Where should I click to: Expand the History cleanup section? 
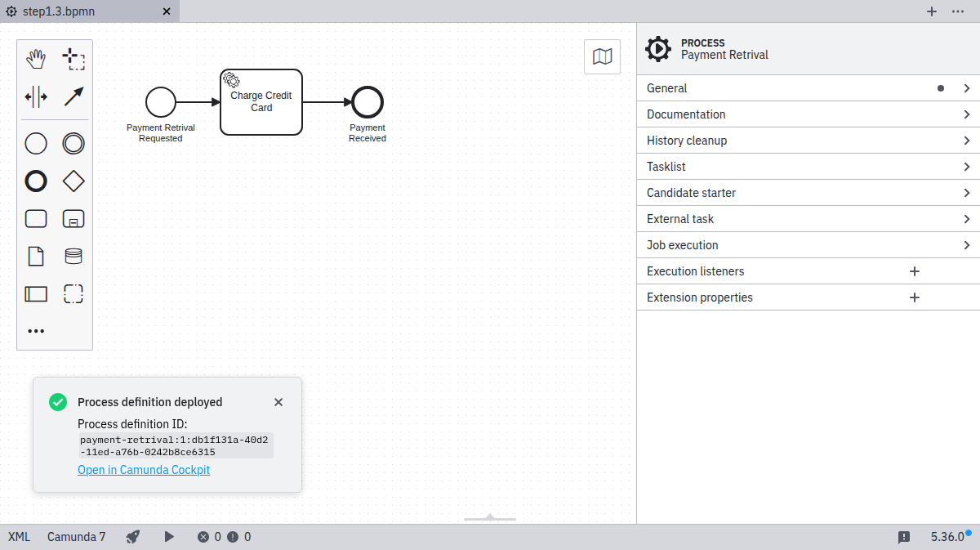[808, 141]
